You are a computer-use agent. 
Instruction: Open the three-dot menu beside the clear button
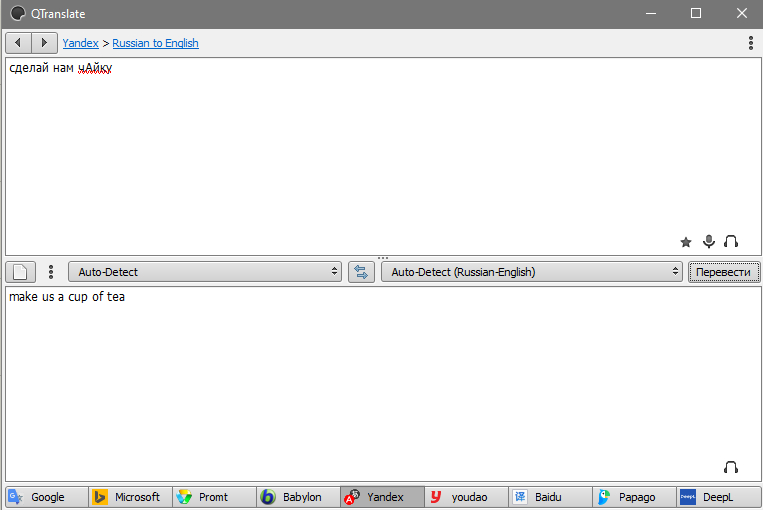coord(51,272)
